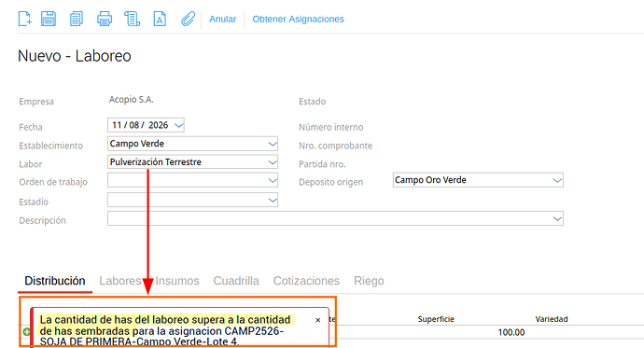Open the Cuadrilla tab
The height and width of the screenshot is (348, 644).
236,281
